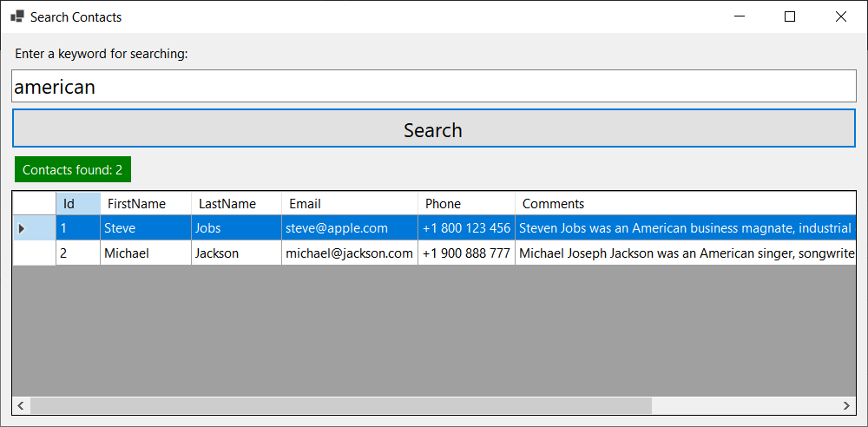Click the Search button

pos(434,128)
